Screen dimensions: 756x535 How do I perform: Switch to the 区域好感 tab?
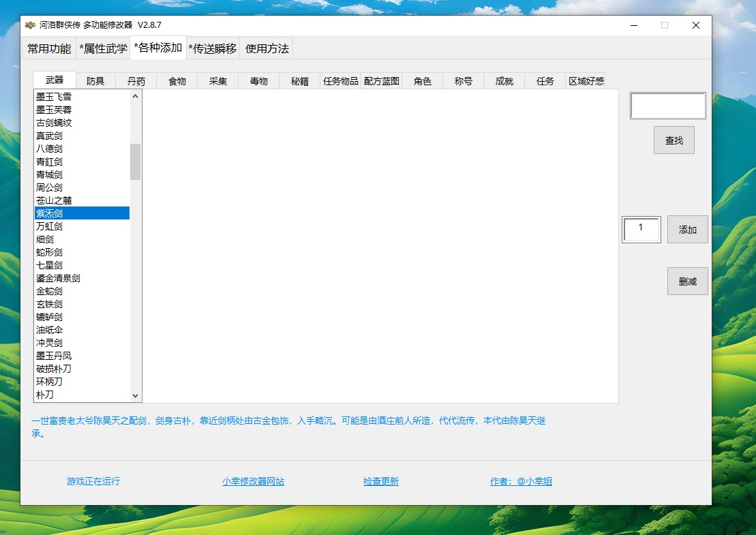(586, 81)
